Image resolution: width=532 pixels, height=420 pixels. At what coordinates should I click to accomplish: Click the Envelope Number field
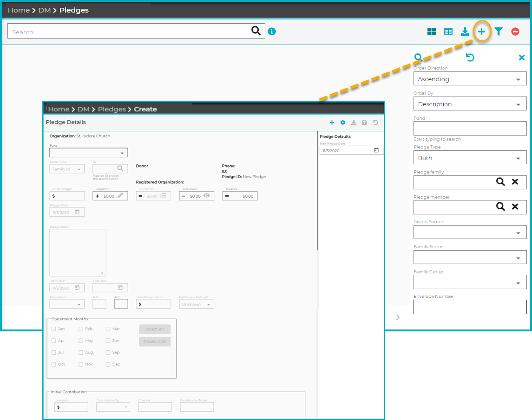tap(470, 307)
